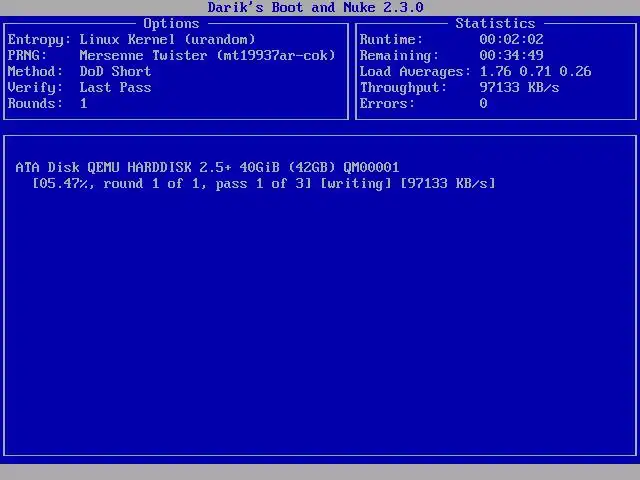Click the QM00001 serial number
This screenshot has width=640, height=480.
[x=371, y=167]
